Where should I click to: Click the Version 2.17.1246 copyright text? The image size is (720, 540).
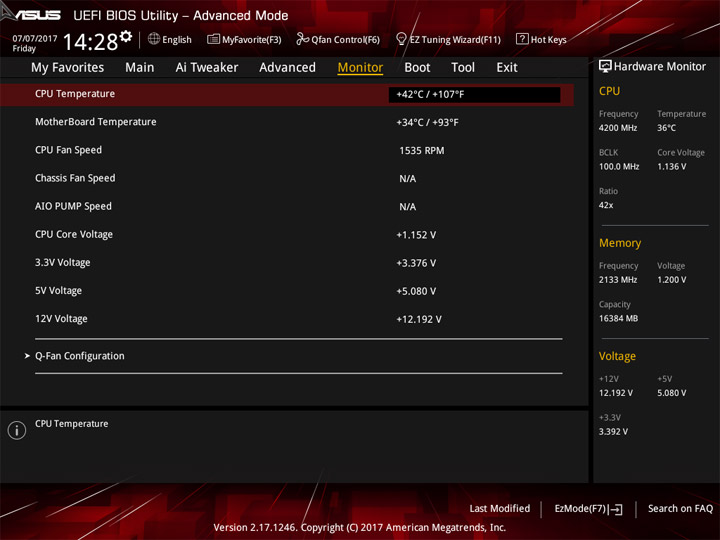tap(360, 527)
